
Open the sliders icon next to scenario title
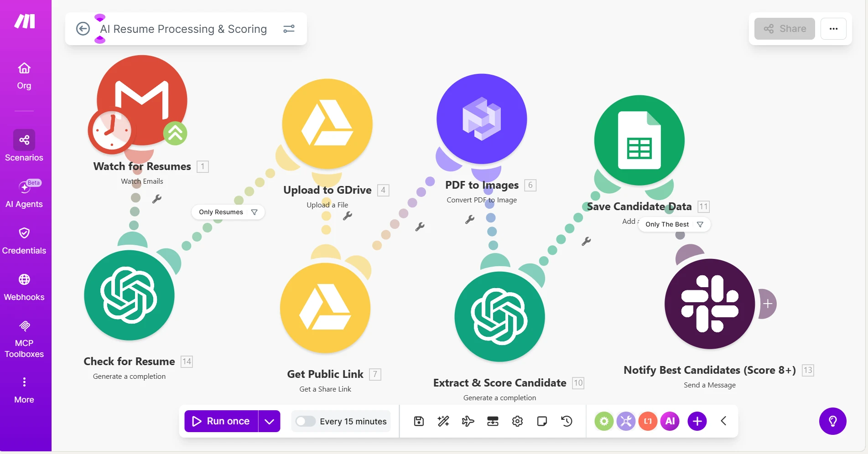289,29
